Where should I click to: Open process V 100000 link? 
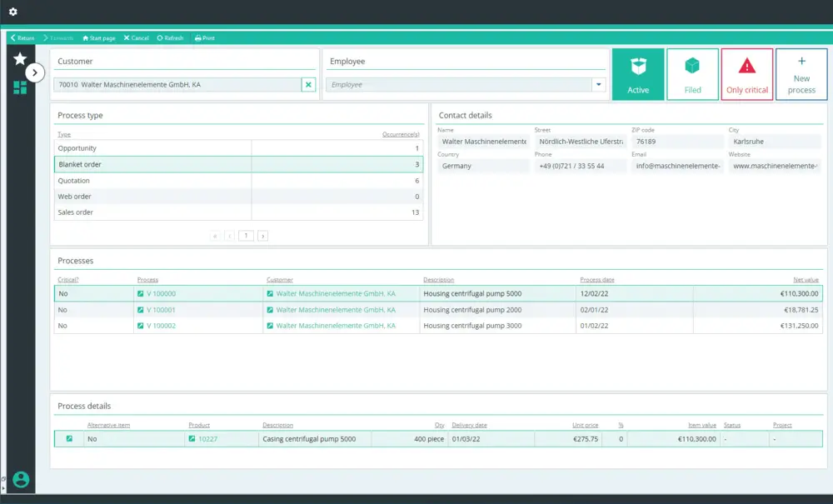point(161,294)
